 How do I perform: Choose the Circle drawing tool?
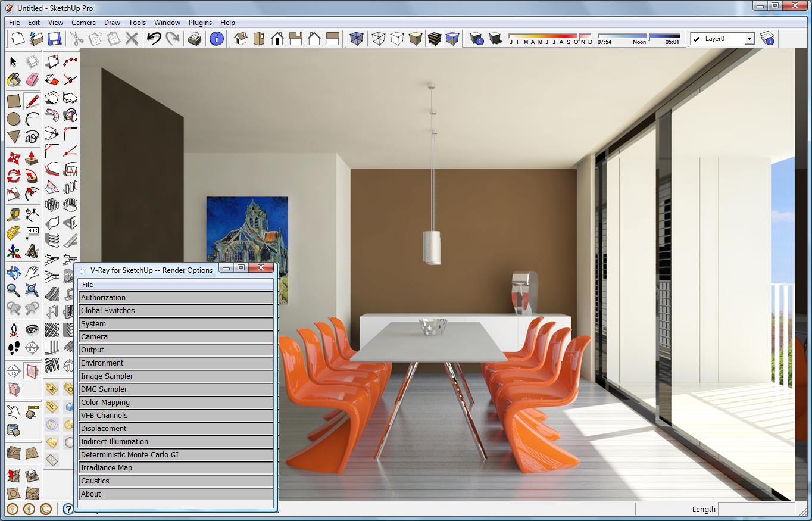[14, 119]
